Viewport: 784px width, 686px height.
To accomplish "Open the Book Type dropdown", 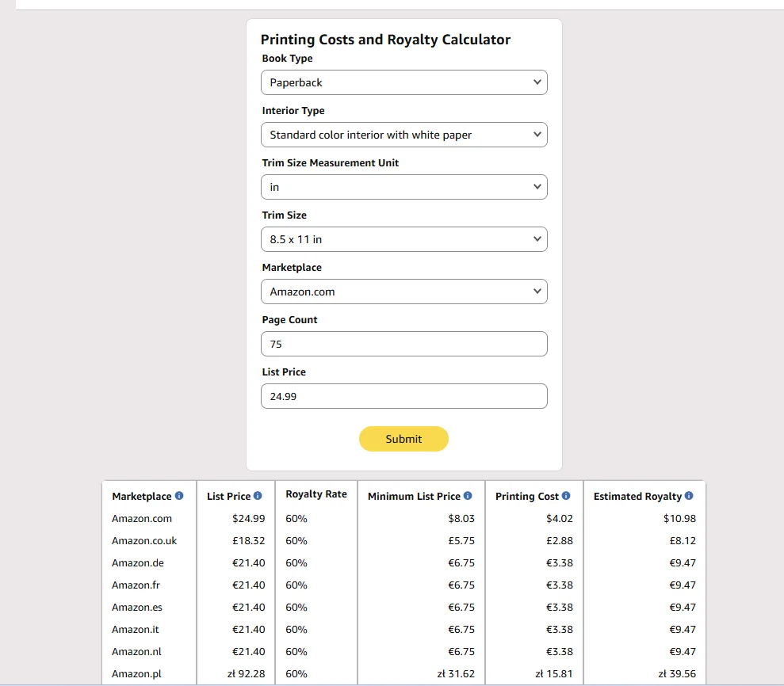I will 404,82.
